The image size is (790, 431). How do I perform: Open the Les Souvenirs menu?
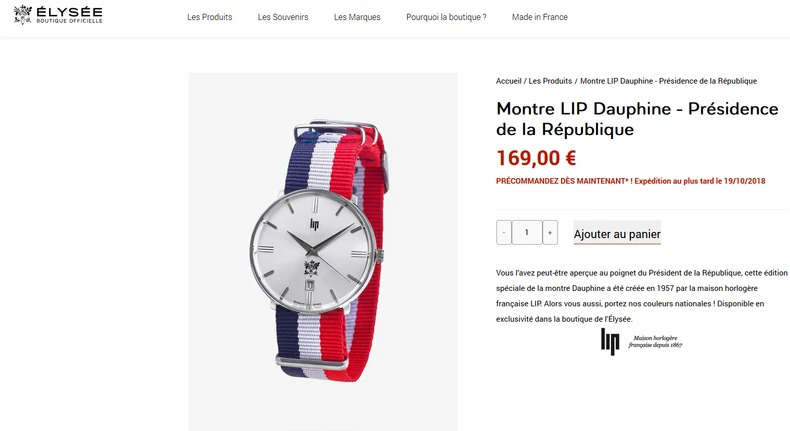[x=283, y=17]
